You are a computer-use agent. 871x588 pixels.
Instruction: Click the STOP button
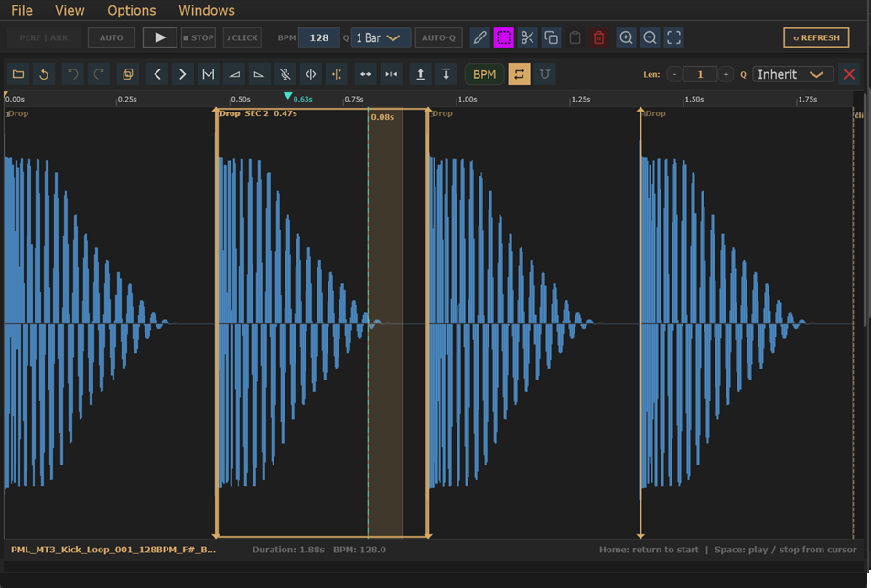pos(199,37)
